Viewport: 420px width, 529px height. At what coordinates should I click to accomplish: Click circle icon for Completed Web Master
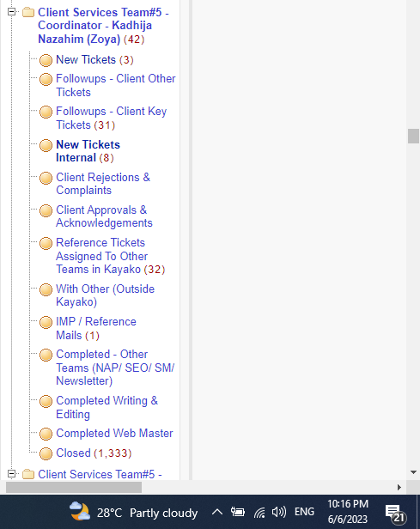click(x=46, y=435)
